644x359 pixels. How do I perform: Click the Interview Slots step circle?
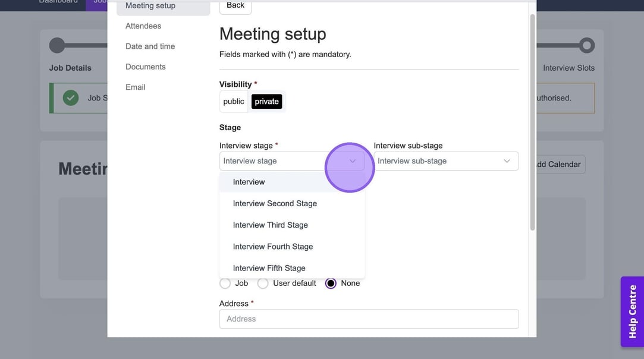click(x=586, y=45)
